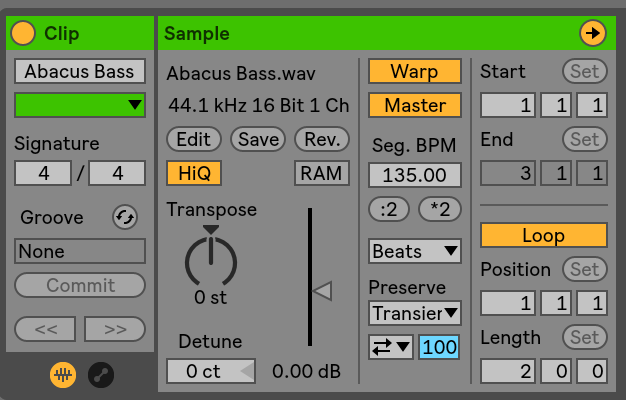The image size is (626, 400).
Task: Expand the Preserve Transients dropdown
Action: (415, 313)
